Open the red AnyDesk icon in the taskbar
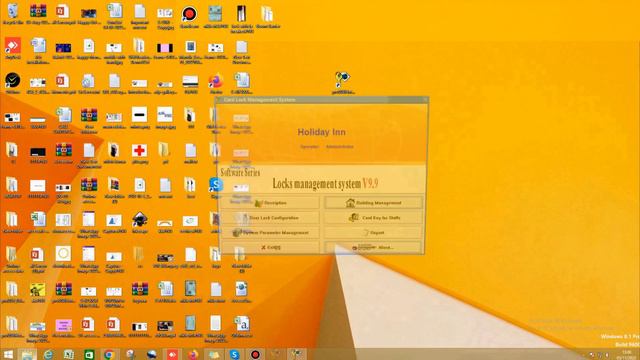The width and height of the screenshot is (640, 360). (172, 354)
